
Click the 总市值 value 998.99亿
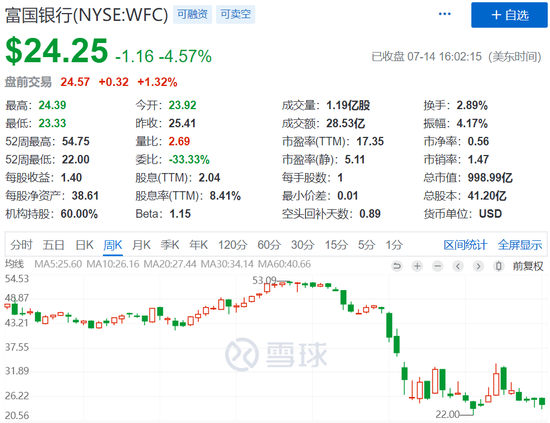(x=490, y=178)
